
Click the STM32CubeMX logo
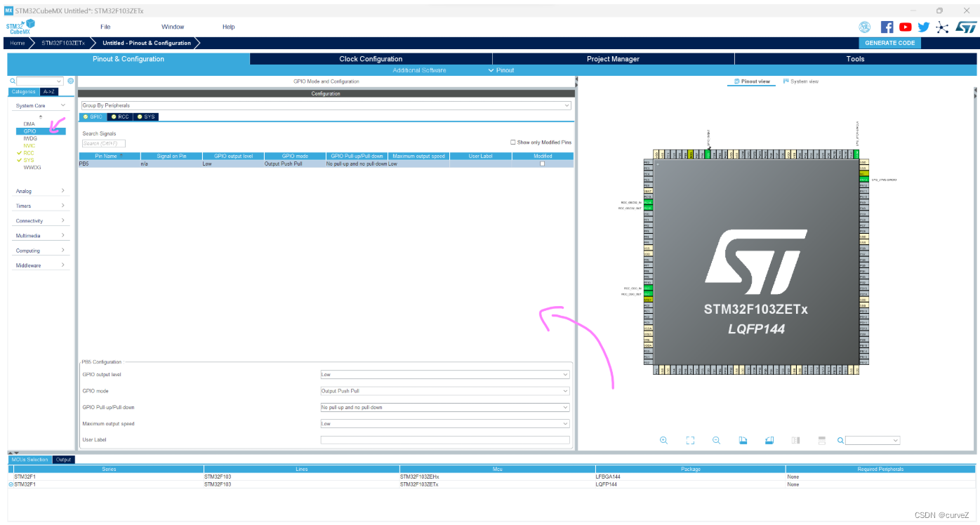(20, 27)
